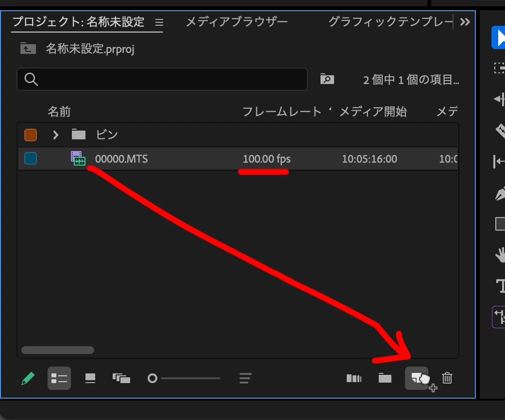The width and height of the screenshot is (505, 420).
Task: Click the purple-outlined tool icon below Type
Action: (499, 317)
